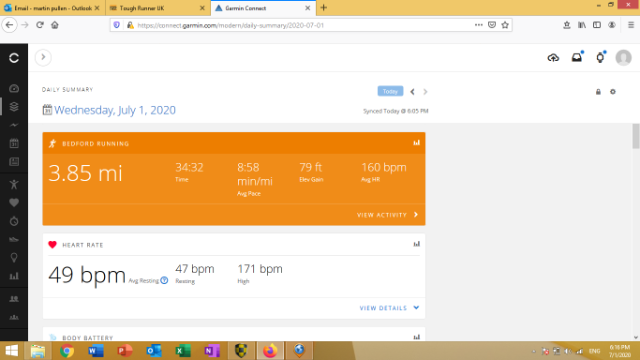The height and width of the screenshot is (360, 640).
Task: Open the Calendar icon in sidebar
Action: coord(14,143)
